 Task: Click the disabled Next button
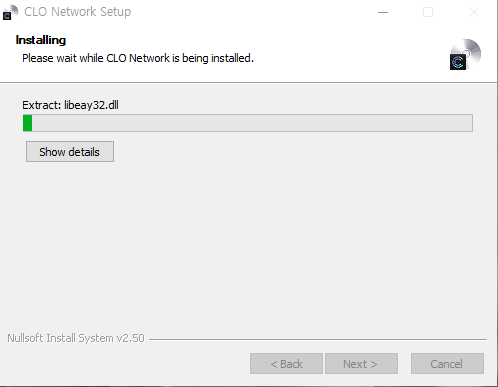[x=361, y=364]
